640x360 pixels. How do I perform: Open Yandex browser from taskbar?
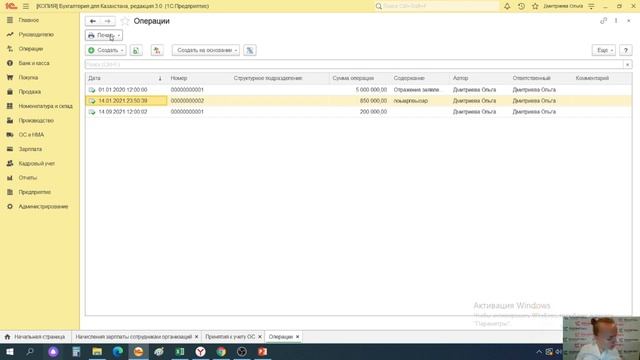[x=200, y=351]
